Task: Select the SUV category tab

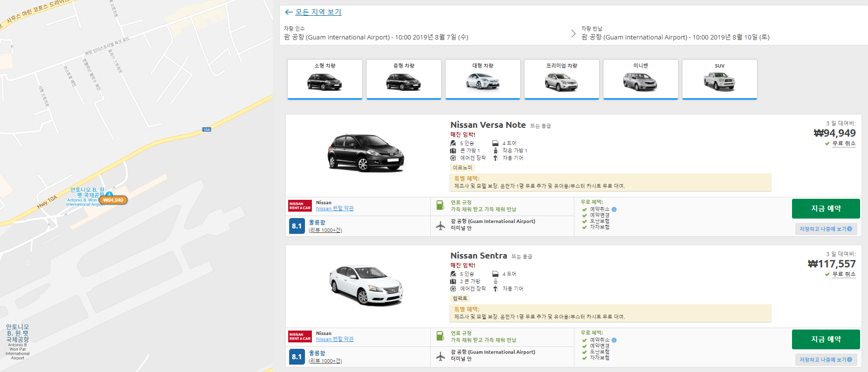Action: [x=719, y=79]
